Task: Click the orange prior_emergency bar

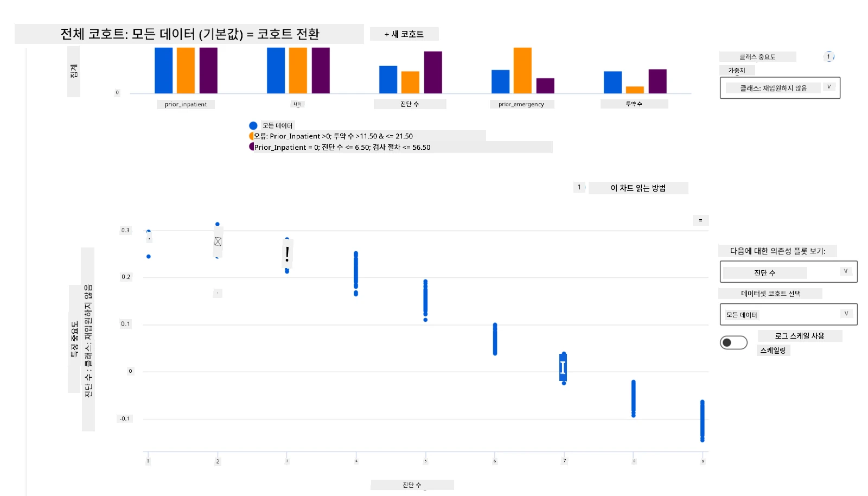Action: pyautogui.click(x=522, y=71)
